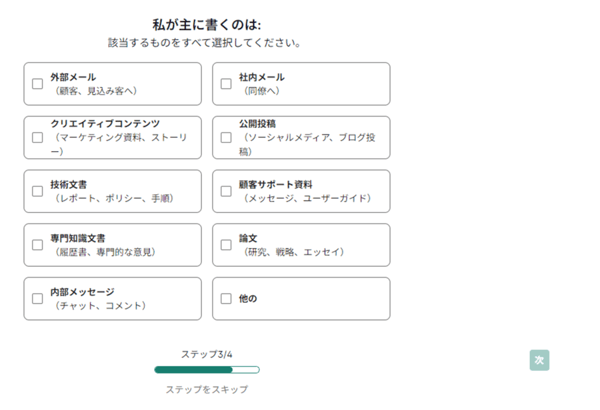This screenshot has width=600, height=410.
Task: Click the step progress bar
Action: pos(207,369)
